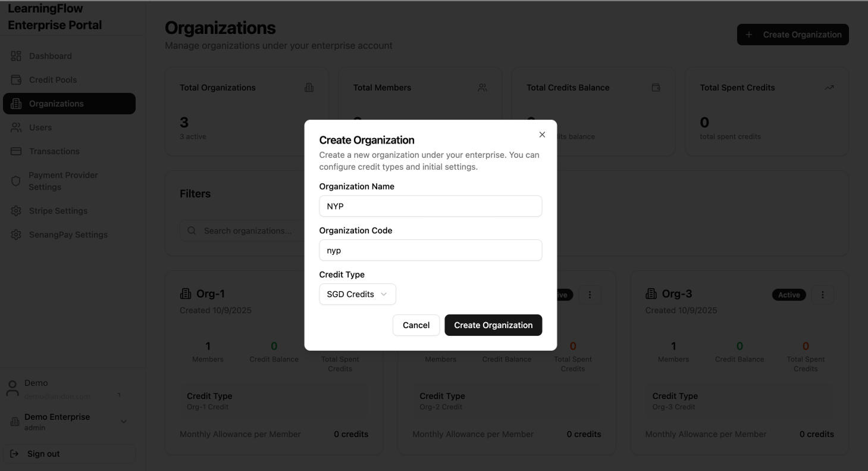Click the Users people icon in sidebar
This screenshot has height=471, width=868.
click(16, 127)
